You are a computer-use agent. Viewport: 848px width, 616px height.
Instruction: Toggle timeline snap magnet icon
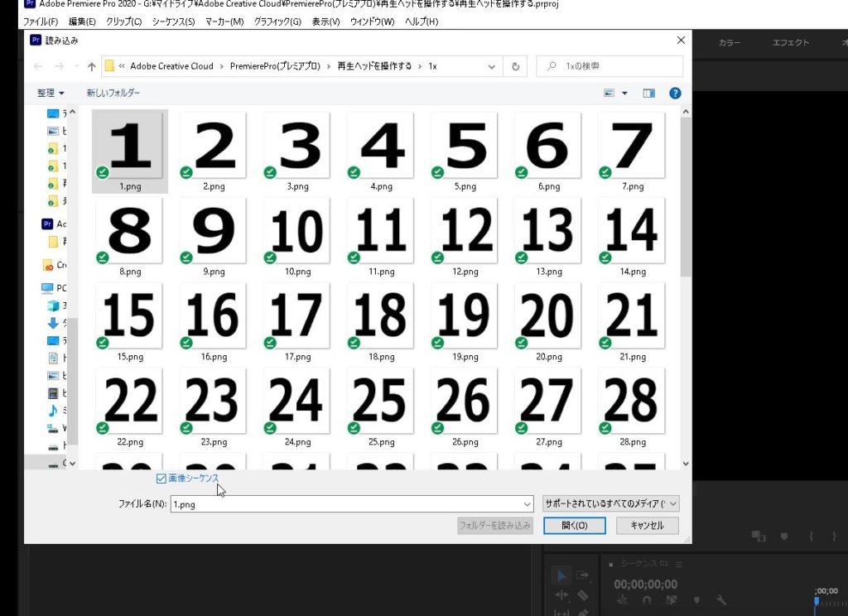coord(647,600)
